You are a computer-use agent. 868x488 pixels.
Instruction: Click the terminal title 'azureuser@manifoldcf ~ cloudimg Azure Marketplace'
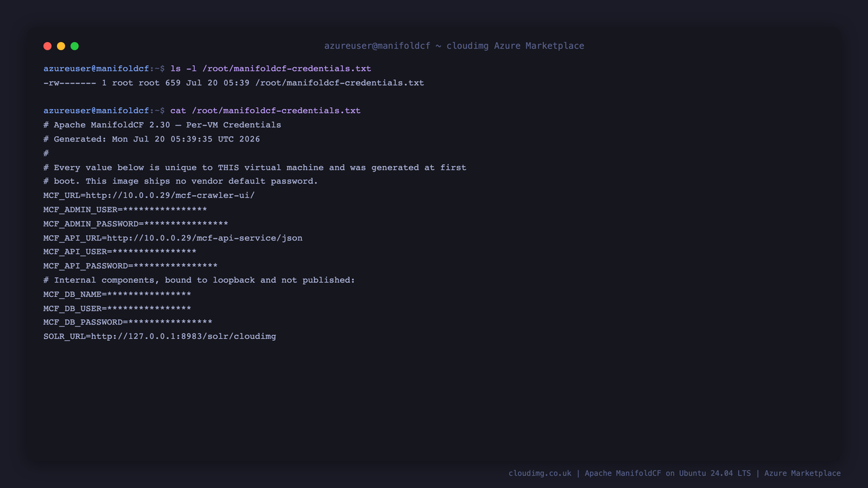(x=454, y=46)
